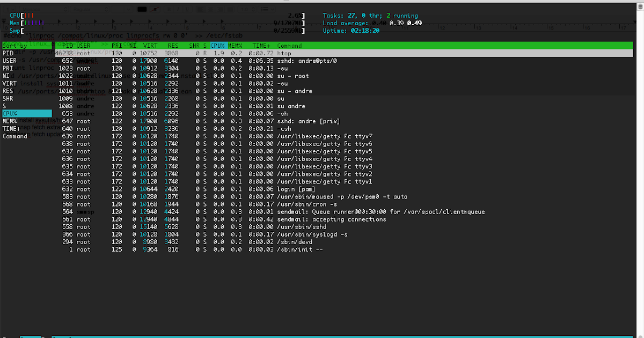644x338 pixels.
Task: Select the 'su andre' process row
Action: click(x=343, y=106)
